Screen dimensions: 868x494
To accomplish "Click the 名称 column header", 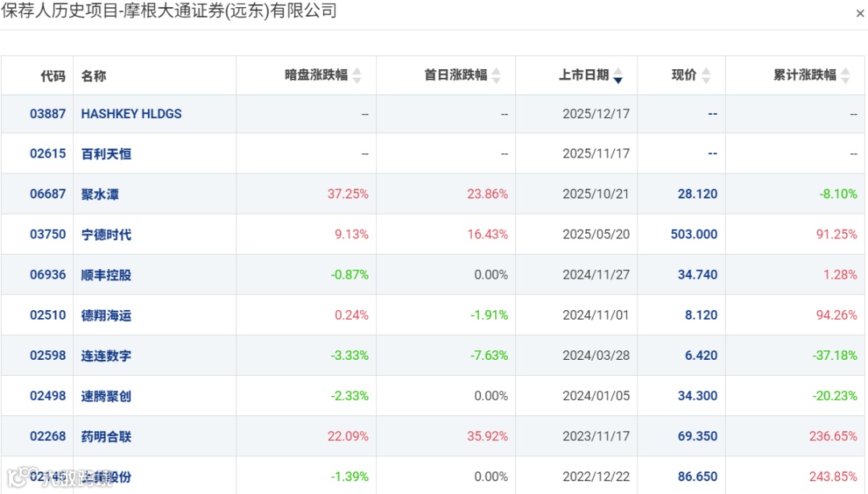I will [x=93, y=76].
